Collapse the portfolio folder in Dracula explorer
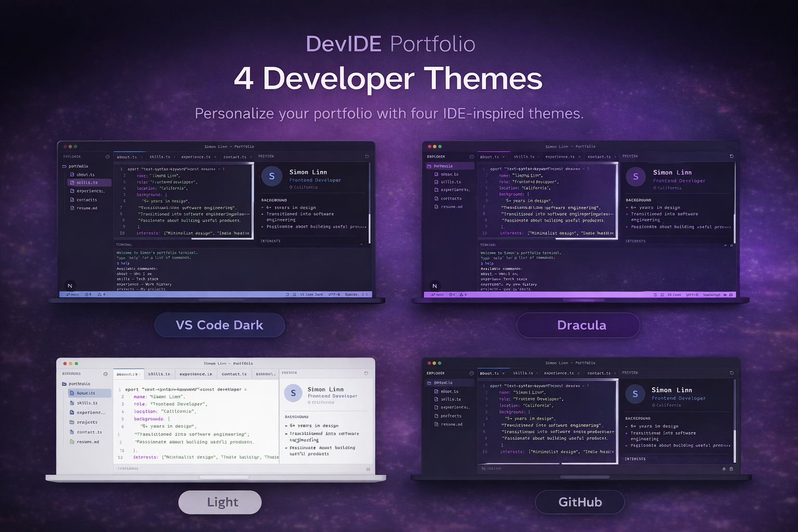 (430, 166)
